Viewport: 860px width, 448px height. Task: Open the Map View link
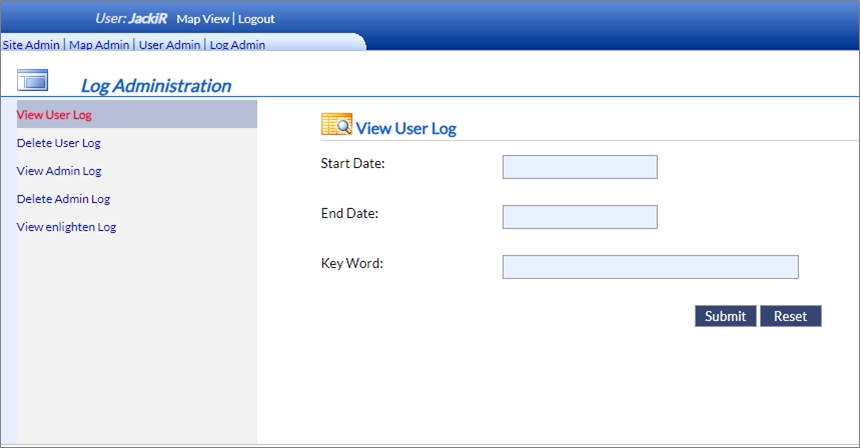[x=202, y=19]
